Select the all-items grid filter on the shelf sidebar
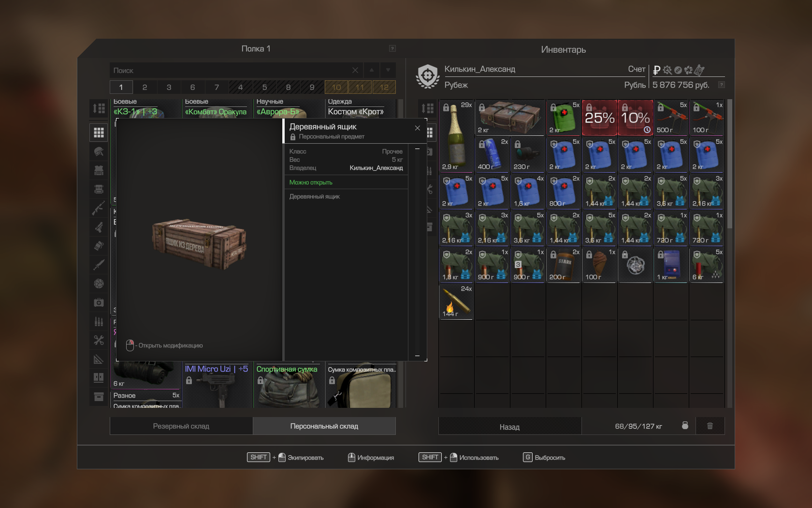Screen dimensions: 812x508 pyautogui.click(x=99, y=132)
